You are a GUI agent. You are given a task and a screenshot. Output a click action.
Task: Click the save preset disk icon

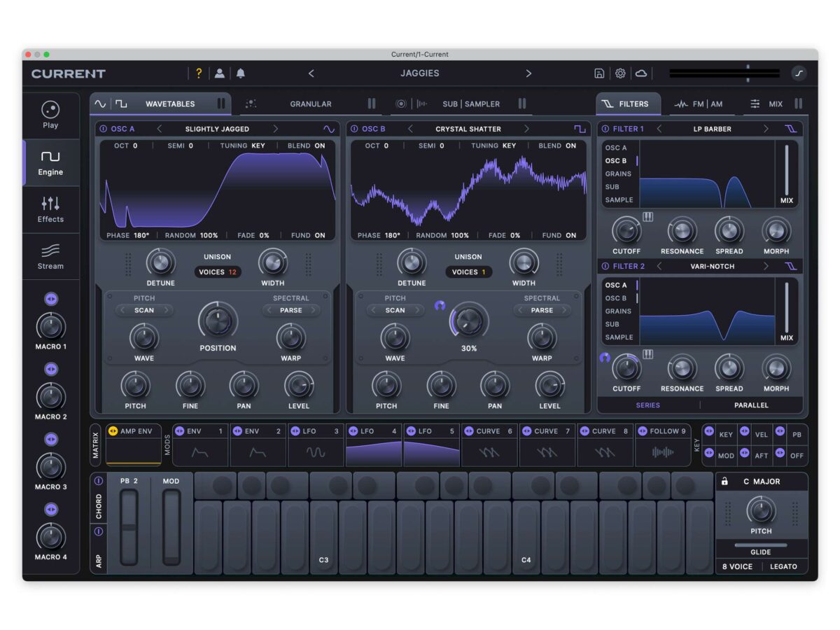pyautogui.click(x=599, y=73)
